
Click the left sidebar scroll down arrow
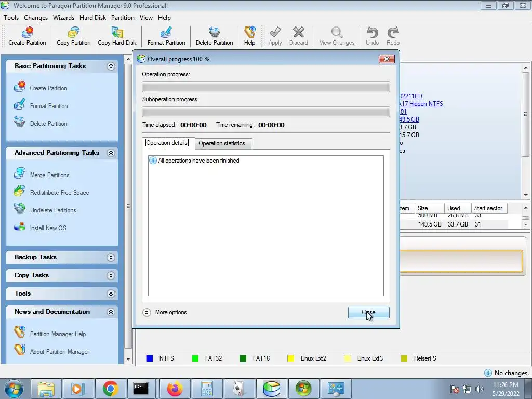[x=128, y=360]
